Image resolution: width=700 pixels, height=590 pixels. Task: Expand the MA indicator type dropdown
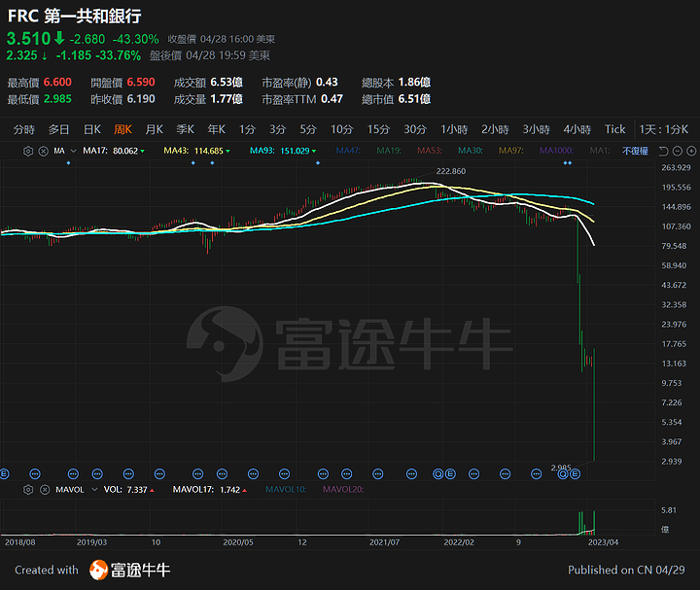coord(74,151)
